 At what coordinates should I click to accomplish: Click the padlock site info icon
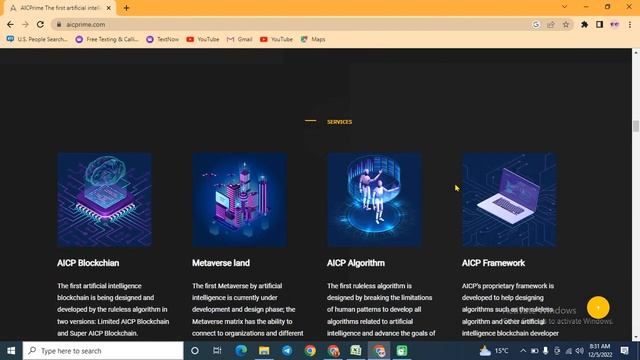(x=59, y=24)
